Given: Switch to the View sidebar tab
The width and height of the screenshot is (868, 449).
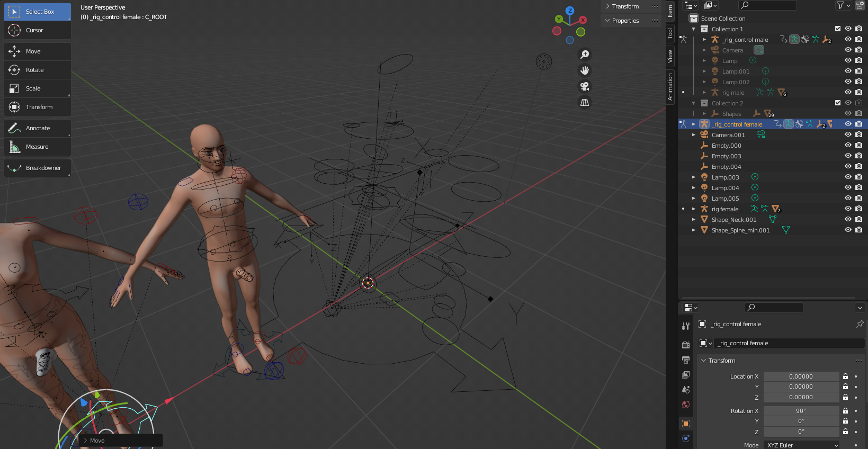Looking at the screenshot, I should click(670, 56).
